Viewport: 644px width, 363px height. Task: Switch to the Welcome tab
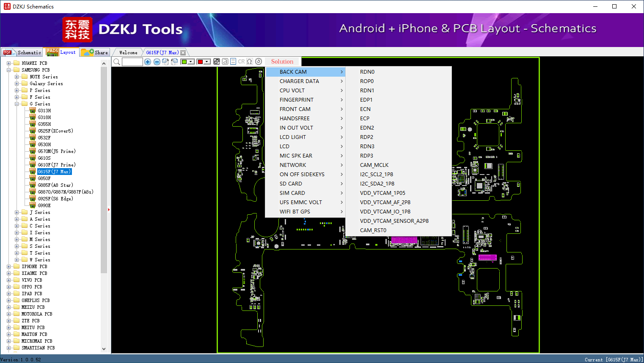(x=128, y=53)
